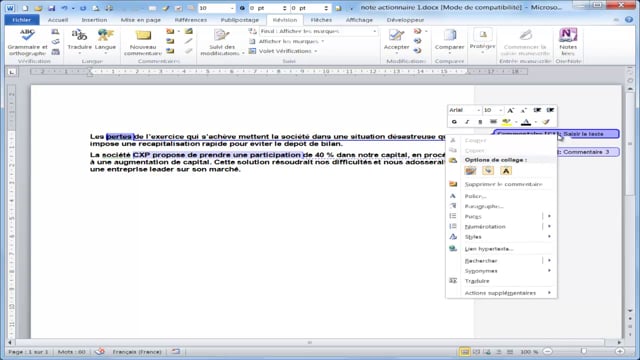Switch to the Insertion tab
This screenshot has height=360, width=640.
(x=94, y=20)
